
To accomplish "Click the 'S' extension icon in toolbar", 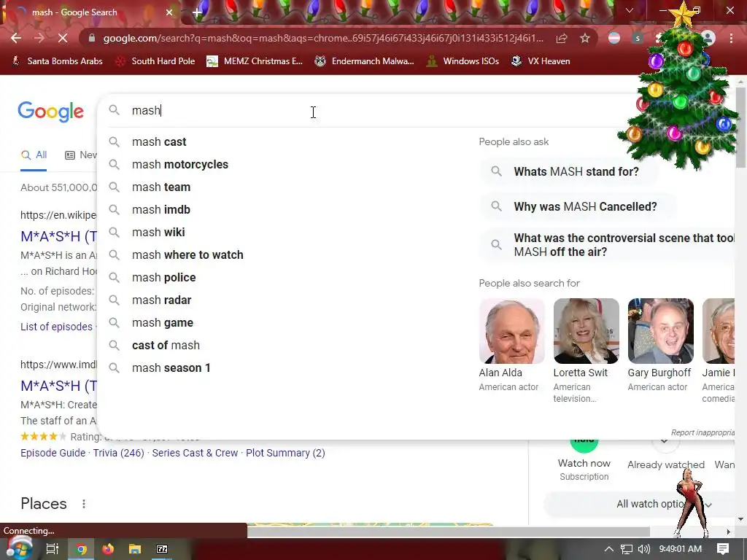I will (638, 38).
